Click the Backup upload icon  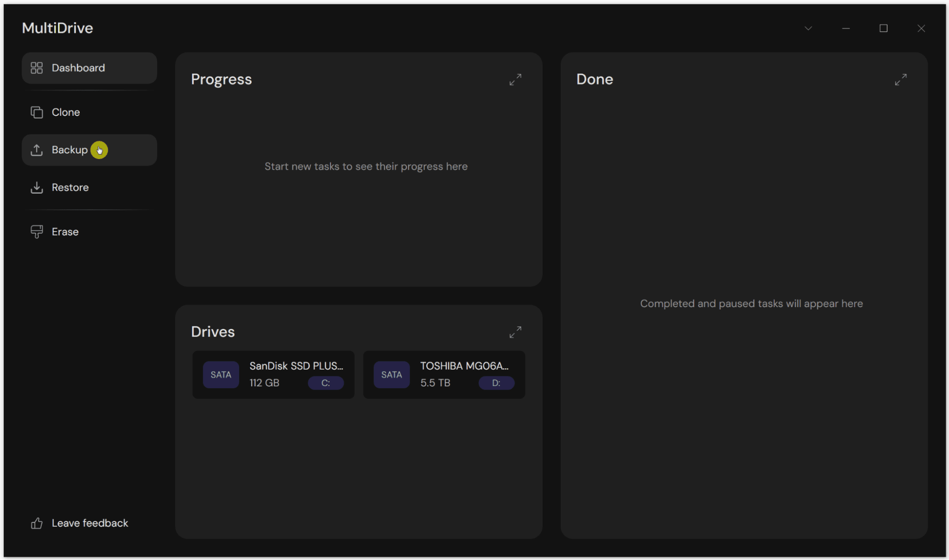pyautogui.click(x=37, y=150)
